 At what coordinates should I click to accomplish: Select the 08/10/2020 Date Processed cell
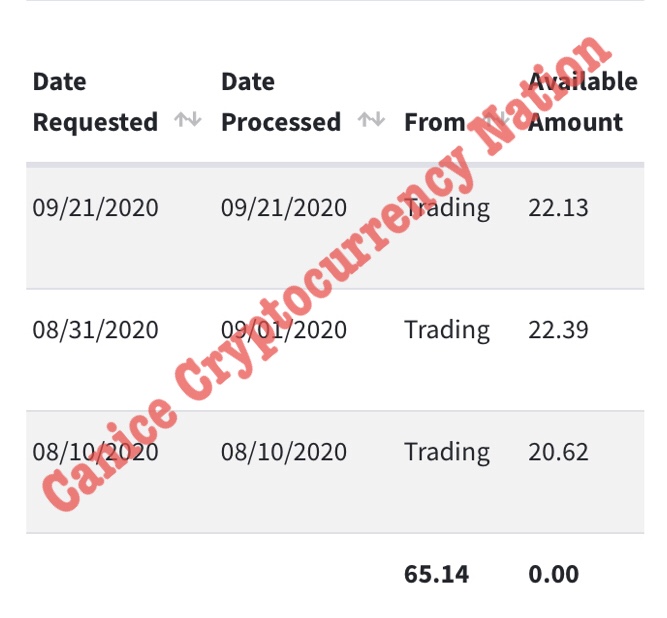(284, 452)
